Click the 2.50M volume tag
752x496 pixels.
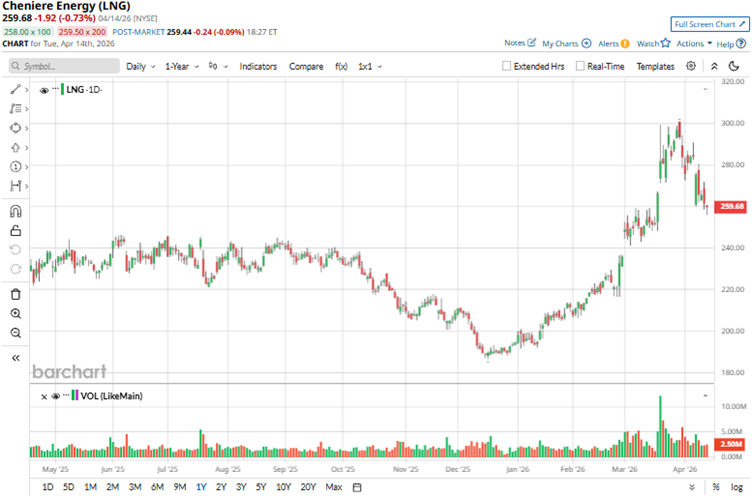[x=730, y=444]
